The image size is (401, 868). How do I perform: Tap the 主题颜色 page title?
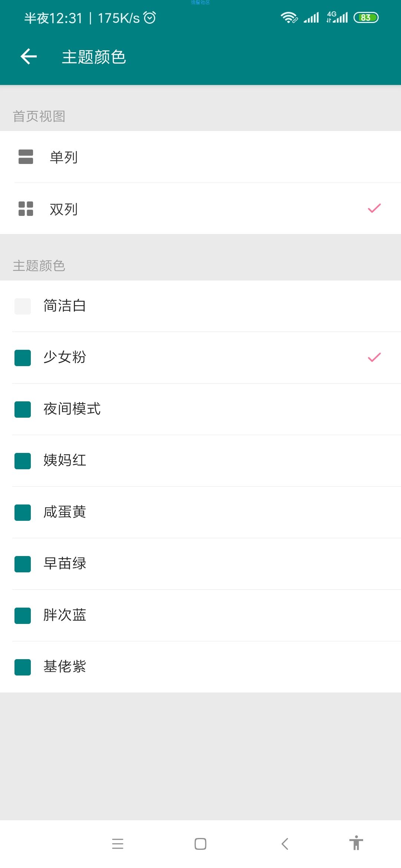coord(94,57)
